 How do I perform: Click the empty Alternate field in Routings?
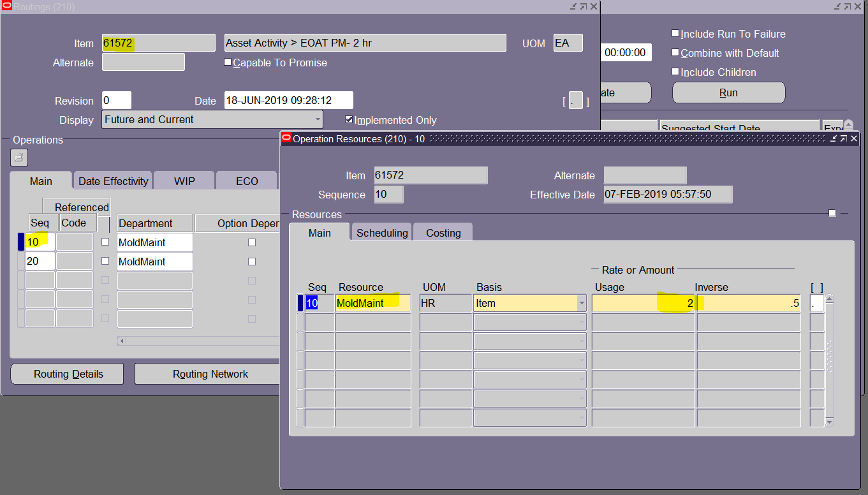point(143,63)
